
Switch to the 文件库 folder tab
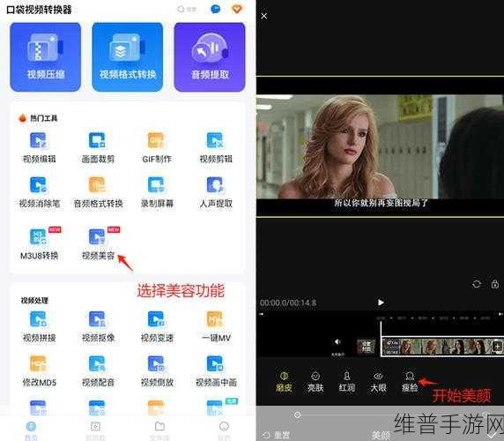[x=159, y=430]
